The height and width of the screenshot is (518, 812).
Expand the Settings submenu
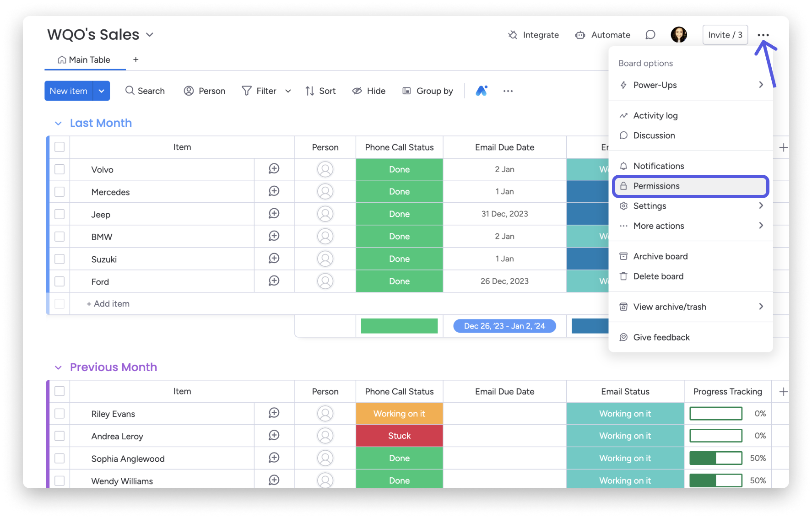[x=650, y=205]
